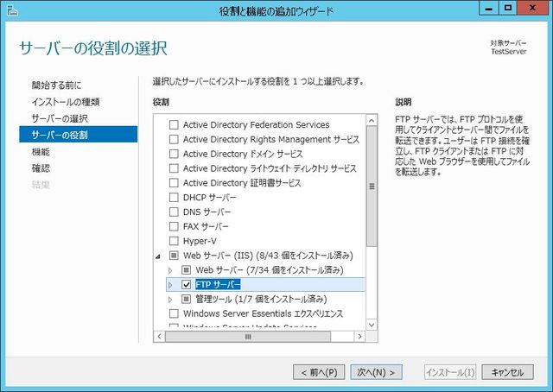Expand the Web サーバー (7/34) subnode

click(x=170, y=270)
